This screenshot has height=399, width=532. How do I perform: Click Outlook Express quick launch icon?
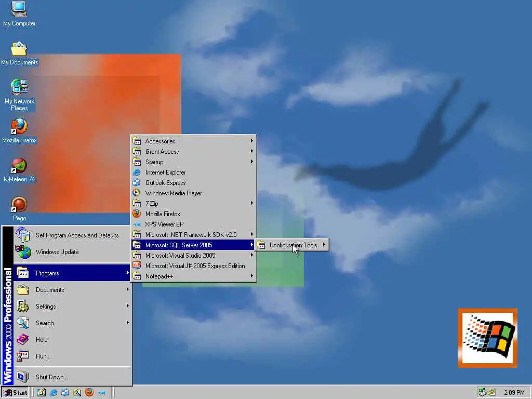pyautogui.click(x=65, y=393)
